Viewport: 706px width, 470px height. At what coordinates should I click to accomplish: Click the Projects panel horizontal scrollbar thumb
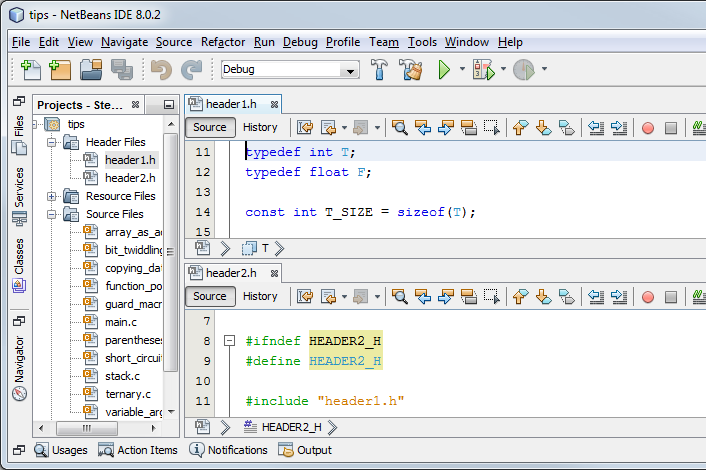(87, 428)
